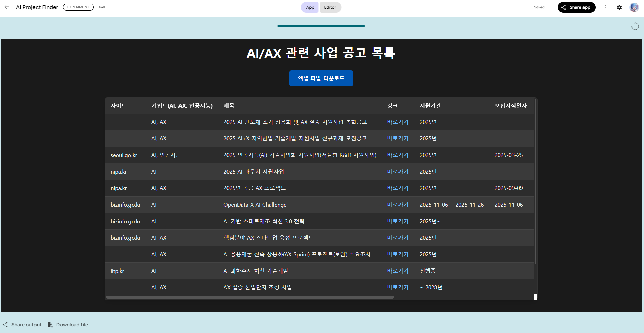Screen dimensions: 644x333
Task: Switch to the Editor tab
Action: pyautogui.click(x=330, y=7)
